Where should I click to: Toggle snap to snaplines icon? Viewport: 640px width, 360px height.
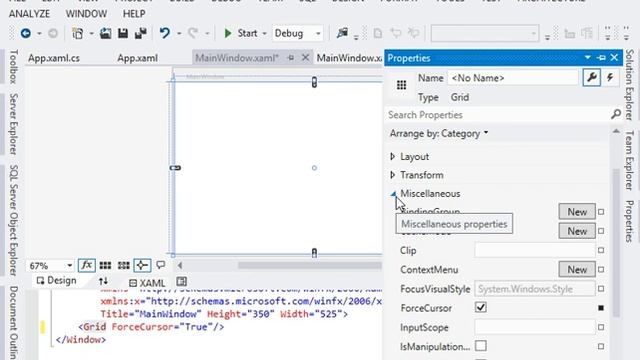(142, 265)
